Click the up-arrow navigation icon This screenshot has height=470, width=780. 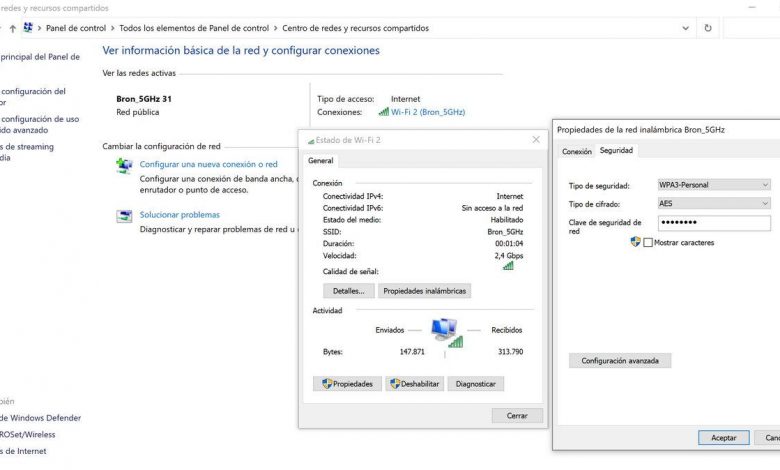coord(13,28)
